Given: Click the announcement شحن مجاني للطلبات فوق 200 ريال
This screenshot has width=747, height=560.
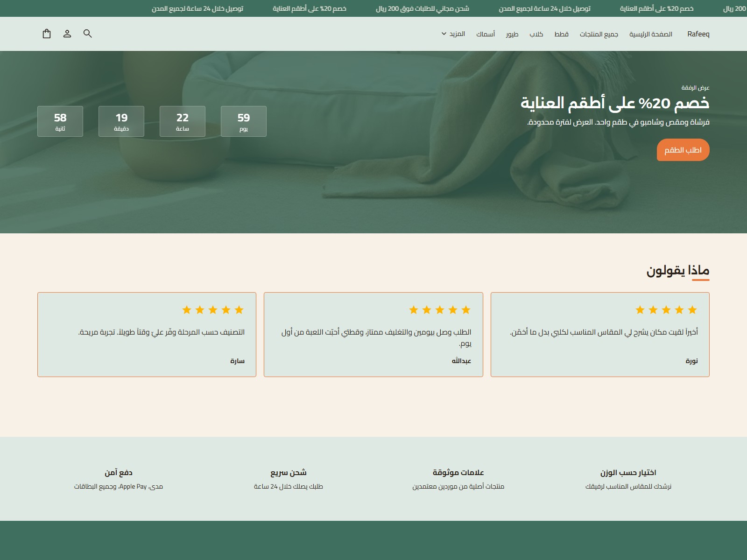Looking at the screenshot, I should [423, 8].
